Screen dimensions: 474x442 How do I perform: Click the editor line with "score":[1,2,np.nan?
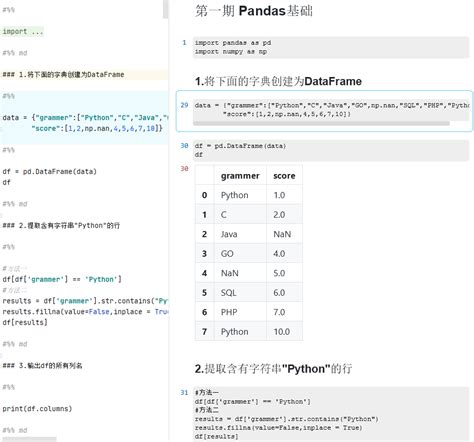coord(97,128)
